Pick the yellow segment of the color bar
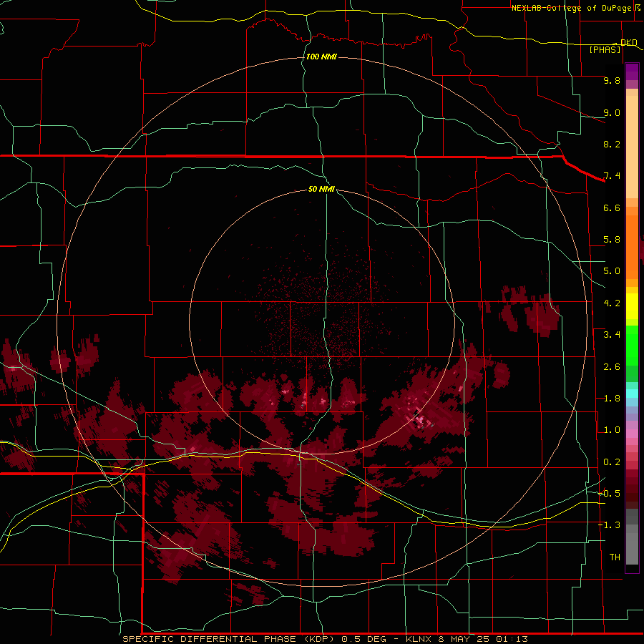The height and width of the screenshot is (644, 644). pos(632,306)
